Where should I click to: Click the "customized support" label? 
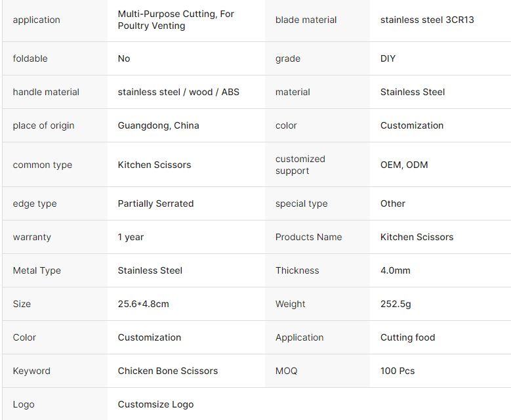pyautogui.click(x=300, y=165)
